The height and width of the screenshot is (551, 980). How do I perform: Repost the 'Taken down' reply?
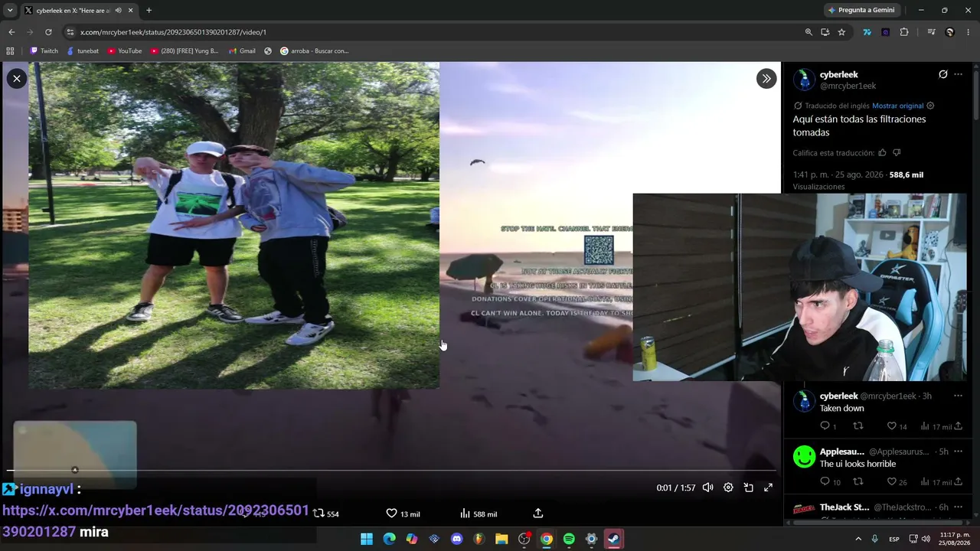coord(858,426)
